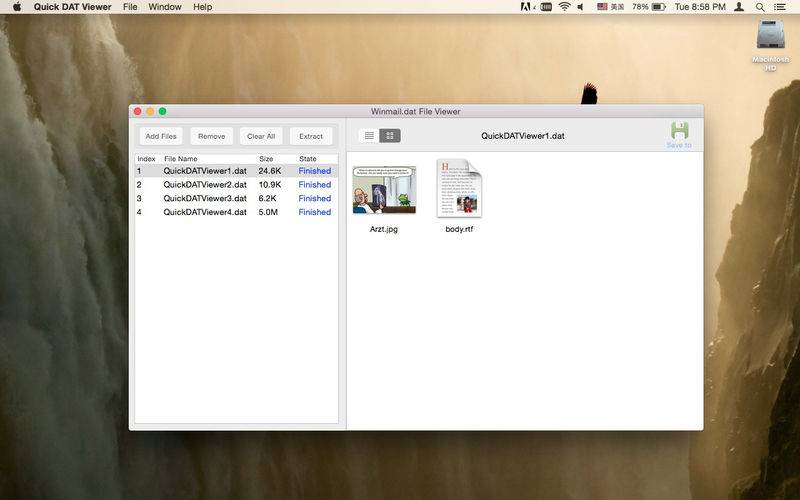Click the Adobe menu bar icon
This screenshot has height=500, width=800.
[526, 7]
